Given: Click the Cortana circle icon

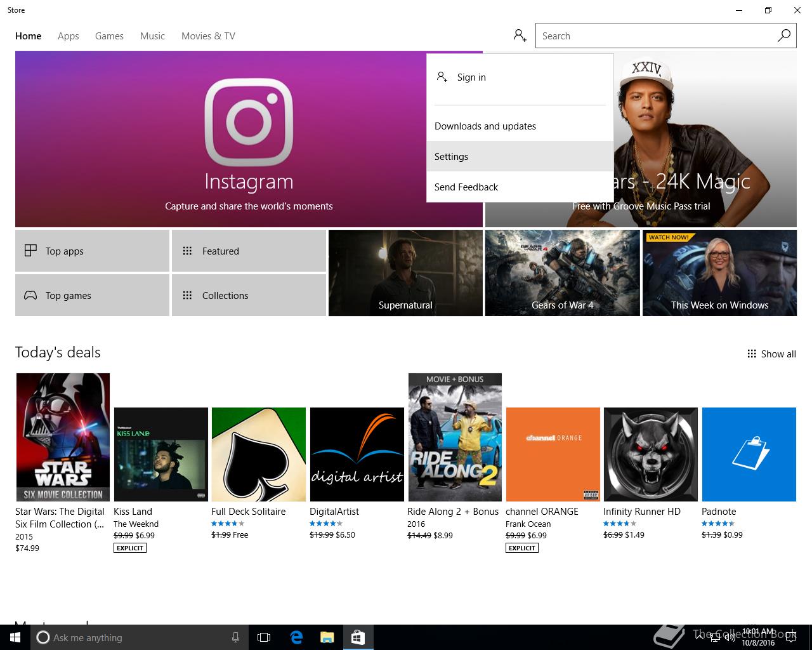Looking at the screenshot, I should point(43,637).
